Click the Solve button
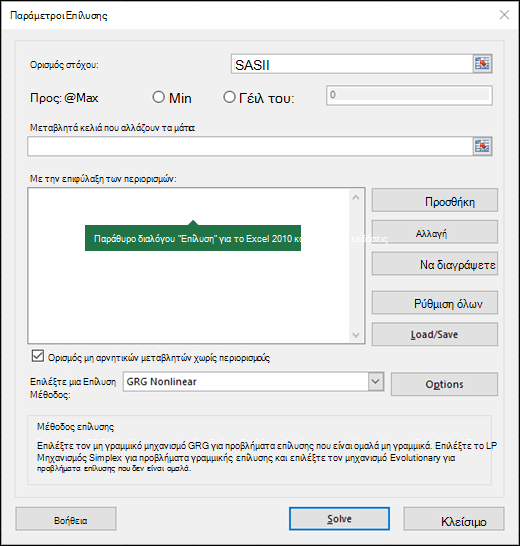 339,519
